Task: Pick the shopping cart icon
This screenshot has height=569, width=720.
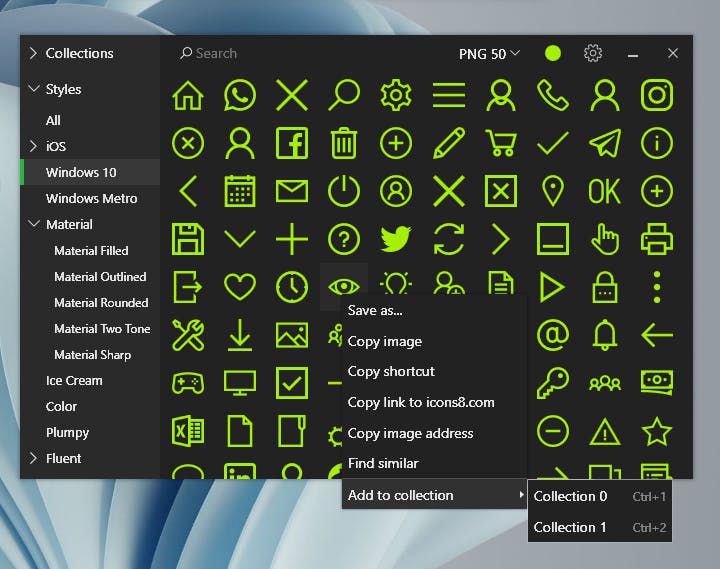Action: 501,143
